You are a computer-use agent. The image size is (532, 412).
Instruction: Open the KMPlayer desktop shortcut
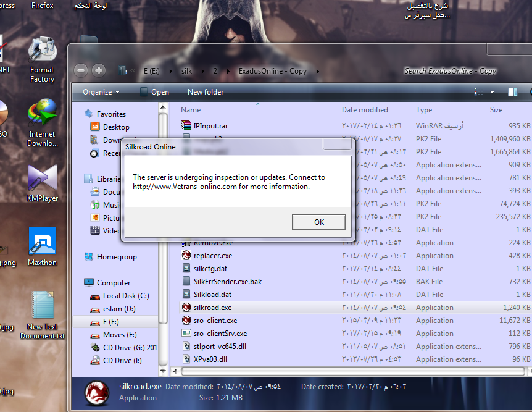pos(43,183)
